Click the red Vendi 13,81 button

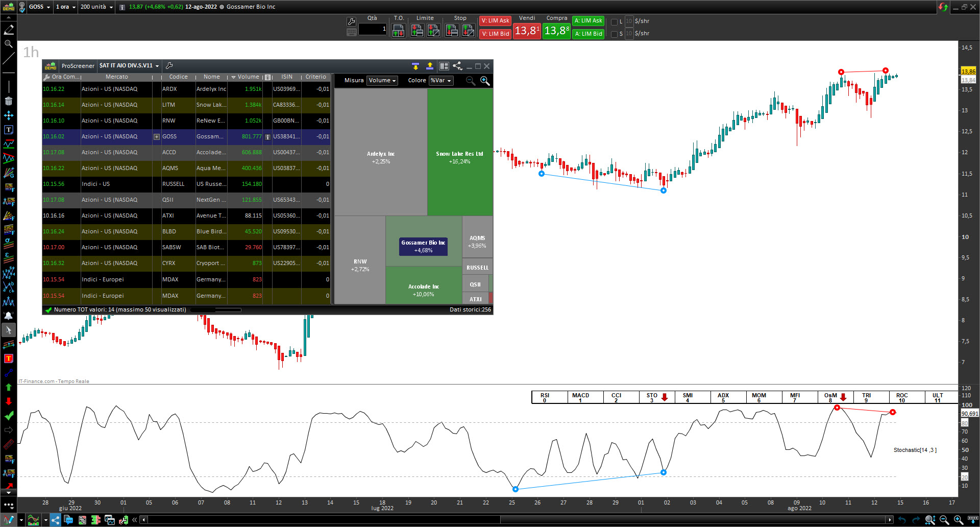click(x=527, y=31)
